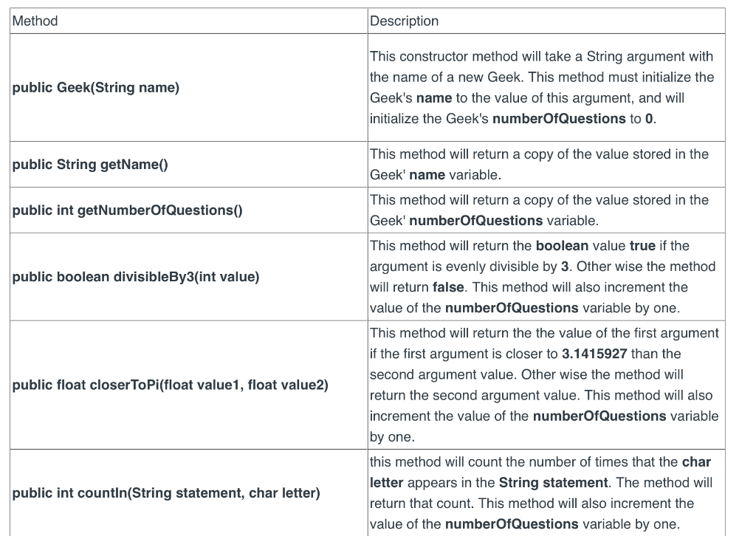The width and height of the screenshot is (756, 536).
Task: Click the bold 'String statement' text
Action: pyautogui.click(x=553, y=483)
